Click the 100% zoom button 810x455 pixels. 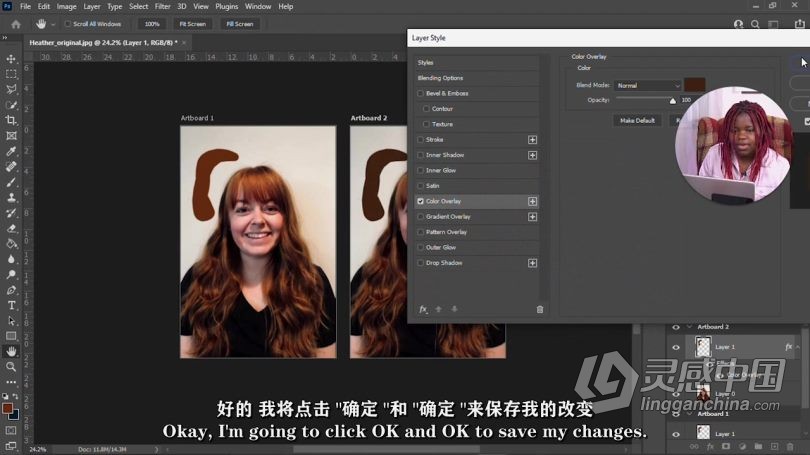152,24
